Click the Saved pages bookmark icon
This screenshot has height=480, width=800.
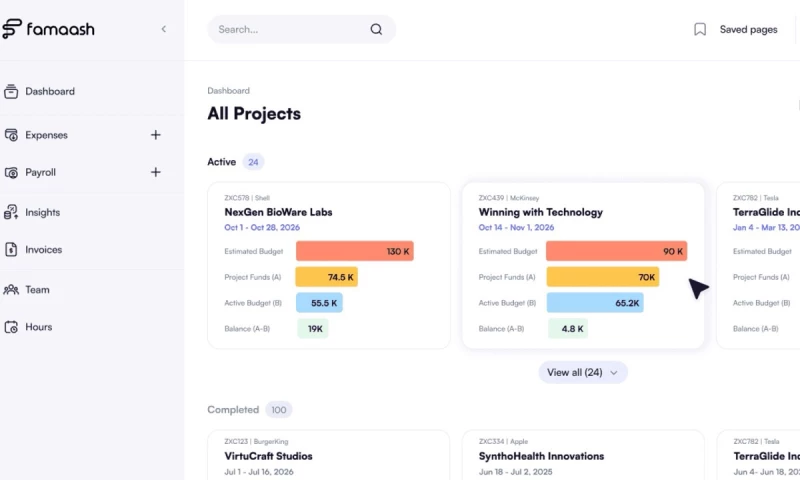[700, 30]
